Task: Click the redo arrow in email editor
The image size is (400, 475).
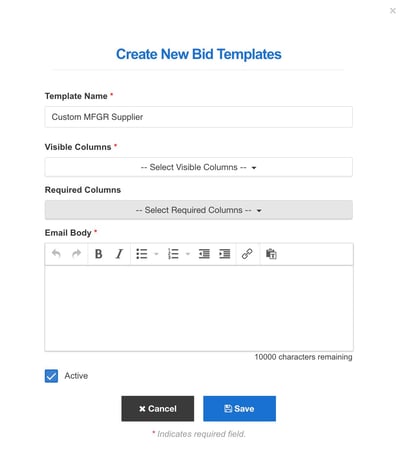Action: point(77,254)
